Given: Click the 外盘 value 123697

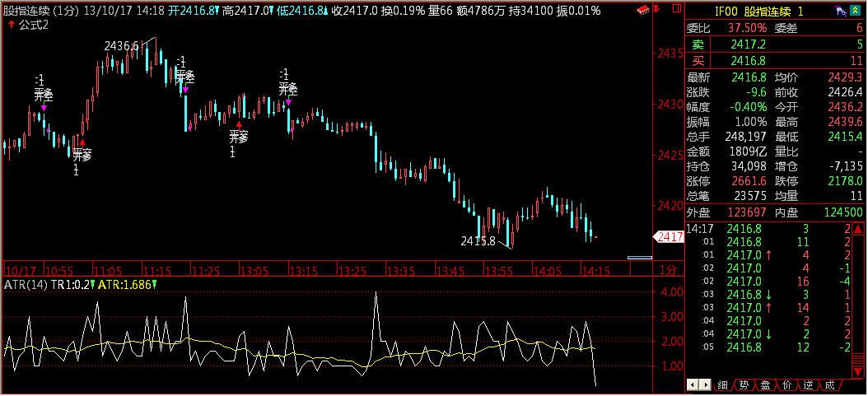Looking at the screenshot, I should 745,212.
